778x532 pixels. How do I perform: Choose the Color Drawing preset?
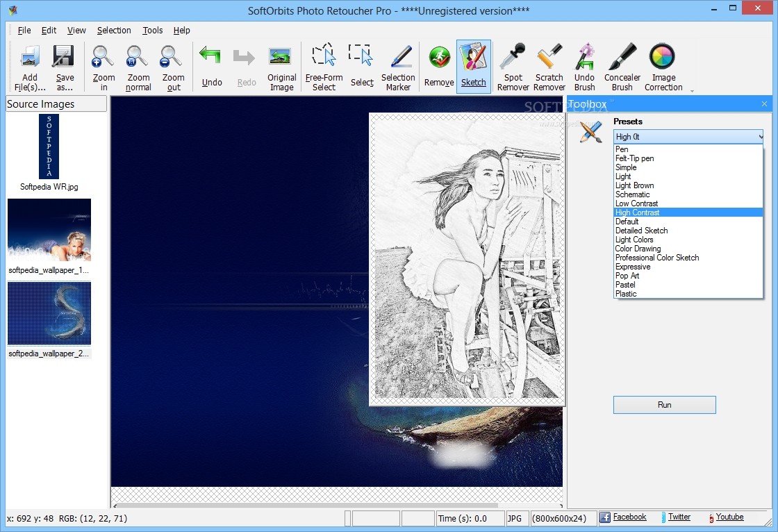coord(688,249)
